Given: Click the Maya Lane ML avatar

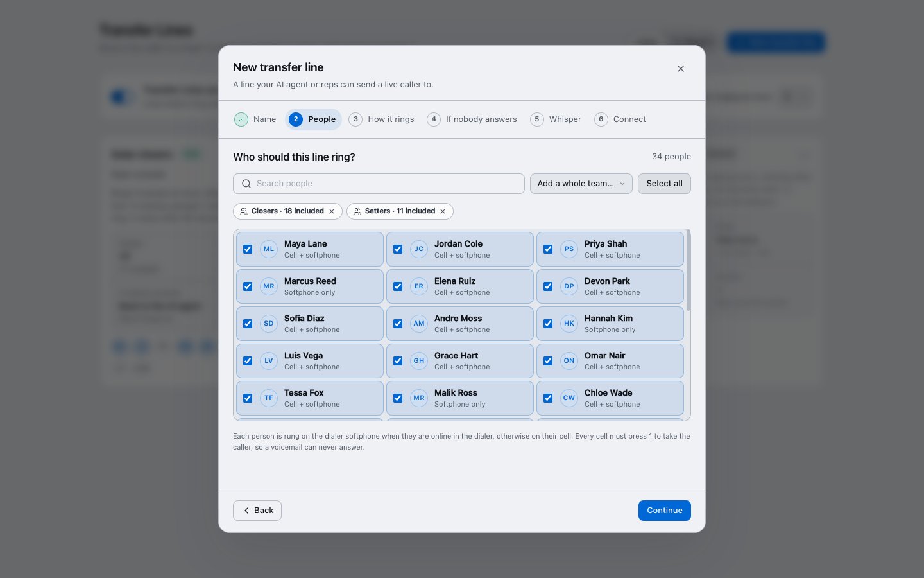Looking at the screenshot, I should point(269,249).
